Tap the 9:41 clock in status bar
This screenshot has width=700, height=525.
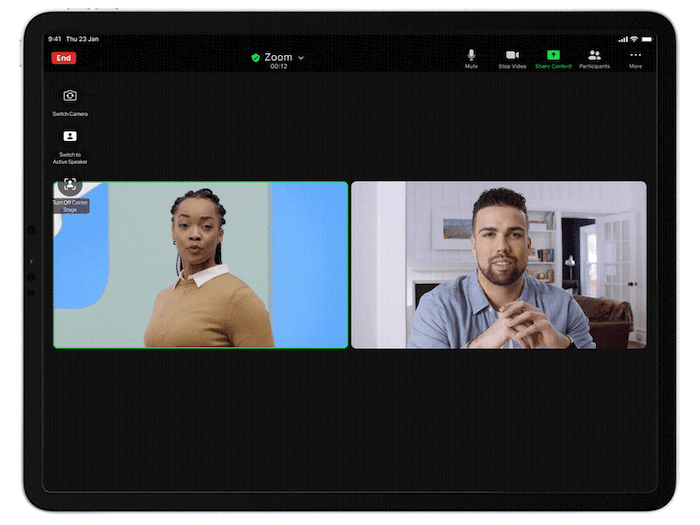coord(55,39)
